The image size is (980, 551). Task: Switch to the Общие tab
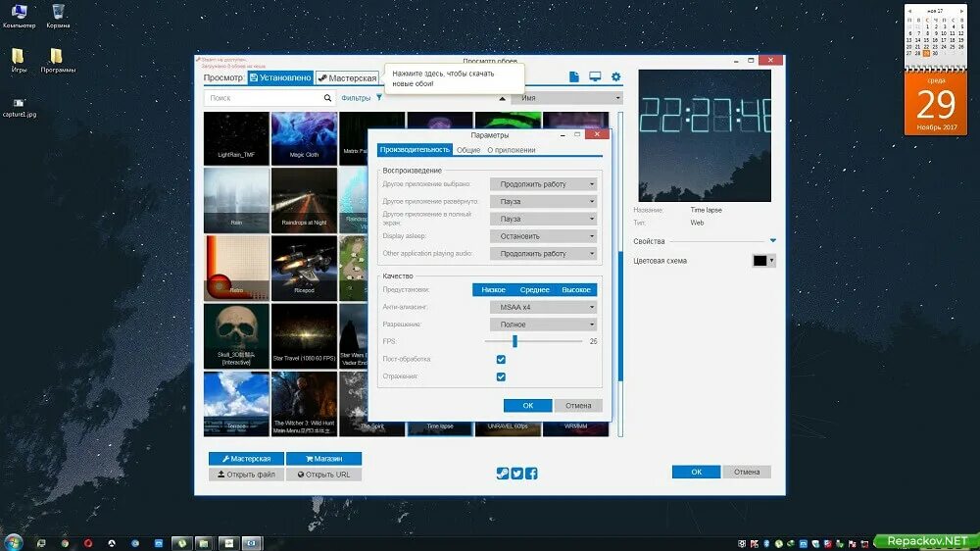468,150
